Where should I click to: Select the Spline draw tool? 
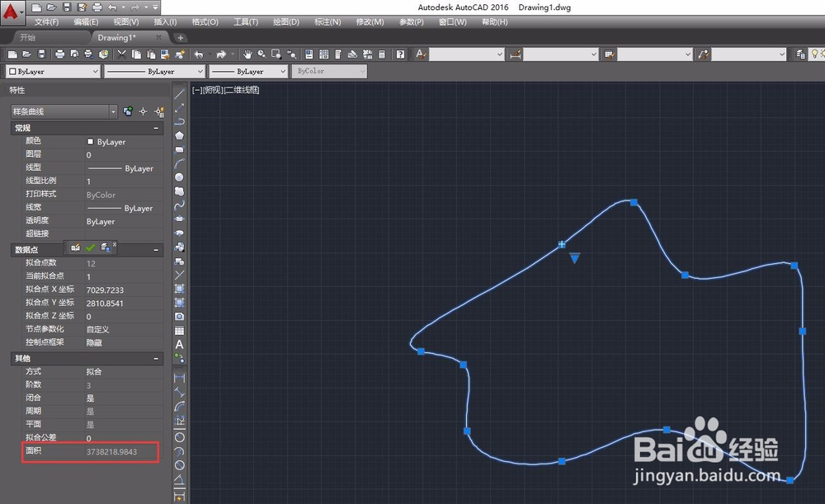tap(179, 205)
